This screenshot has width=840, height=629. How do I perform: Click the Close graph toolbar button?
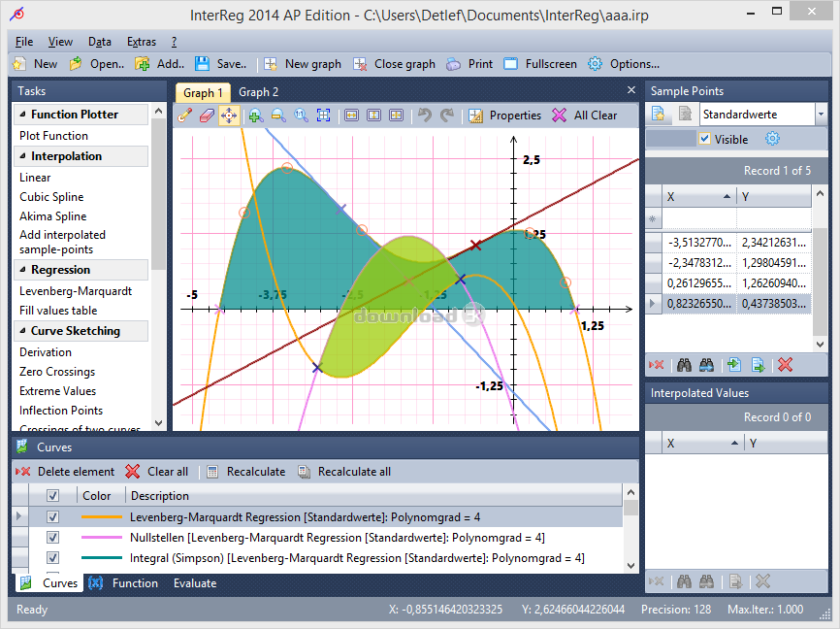pyautogui.click(x=394, y=64)
